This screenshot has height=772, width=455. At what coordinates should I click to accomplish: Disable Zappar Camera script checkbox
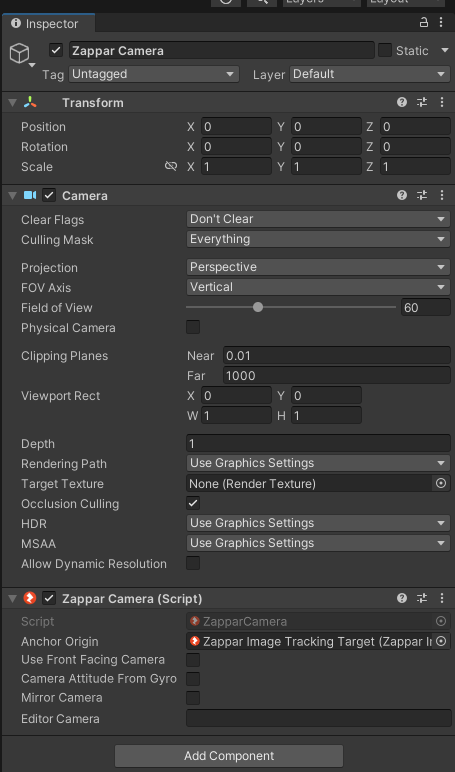click(49, 598)
